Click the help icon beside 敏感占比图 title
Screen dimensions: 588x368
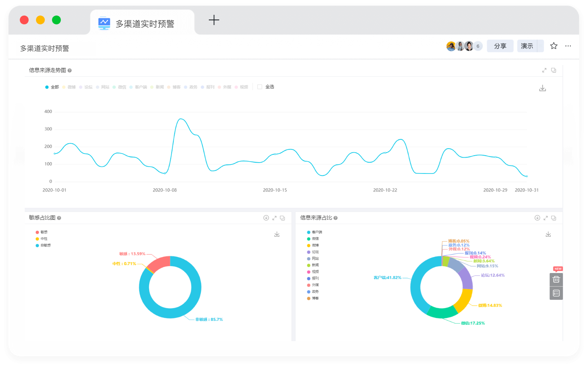59,218
